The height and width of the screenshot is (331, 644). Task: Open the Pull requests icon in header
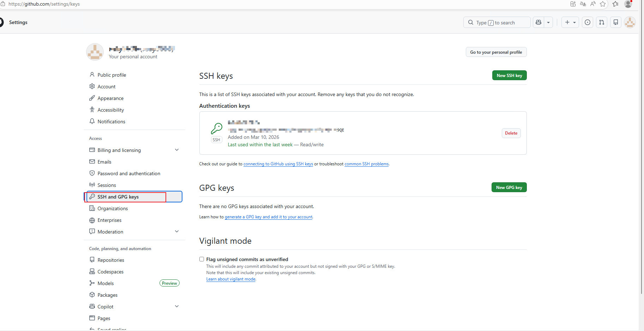602,22
